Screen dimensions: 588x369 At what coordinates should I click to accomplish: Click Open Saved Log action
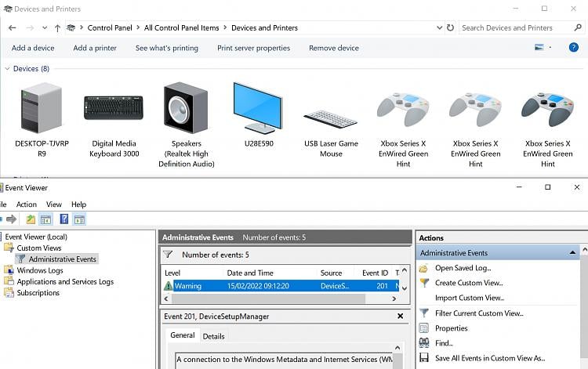[x=463, y=268]
